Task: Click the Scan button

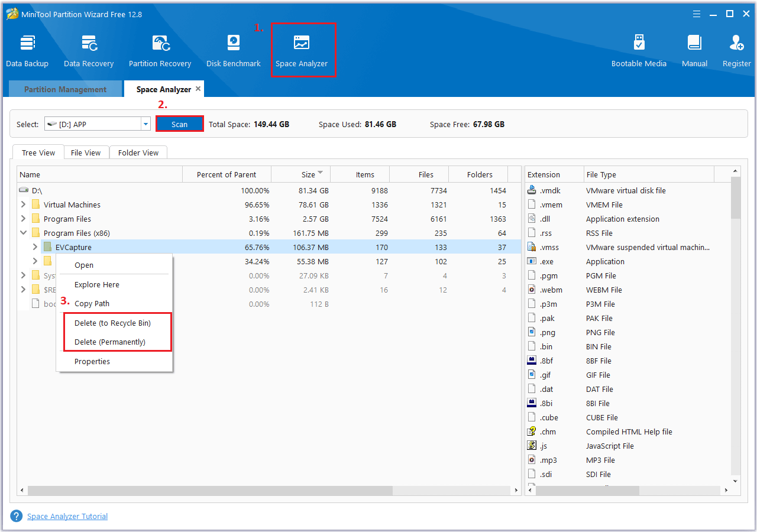Action: 179,124
